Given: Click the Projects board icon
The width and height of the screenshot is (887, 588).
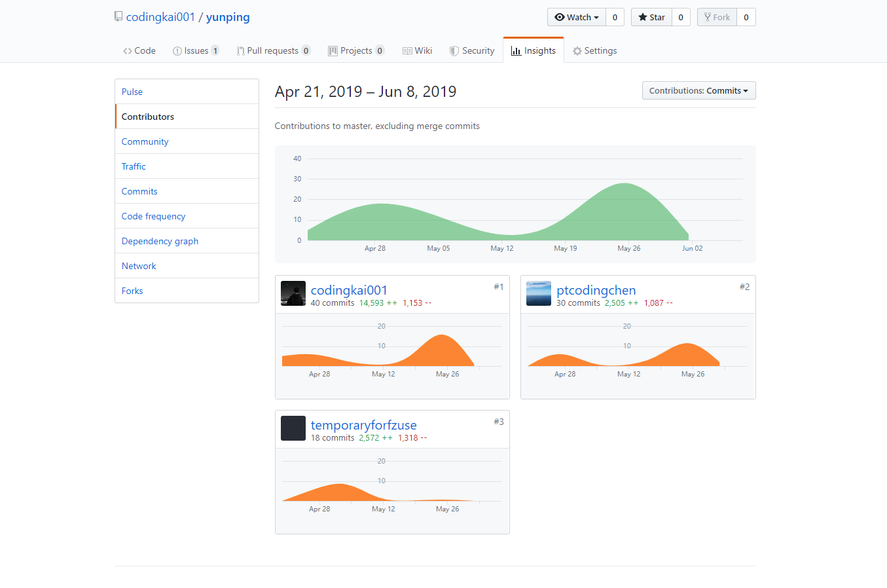Looking at the screenshot, I should [x=333, y=51].
